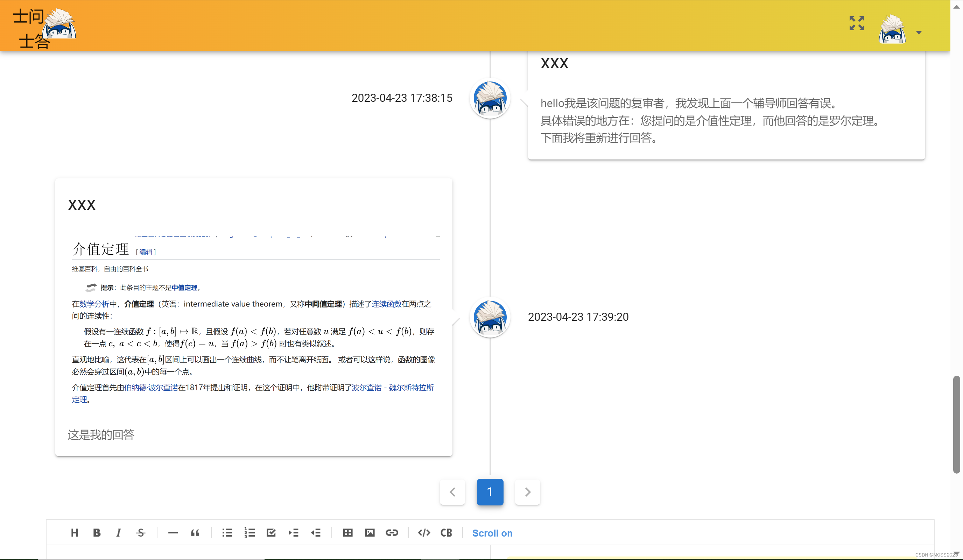Click the Strikethrough formatting icon
Viewport: 963px width, 560px height.
(x=141, y=533)
